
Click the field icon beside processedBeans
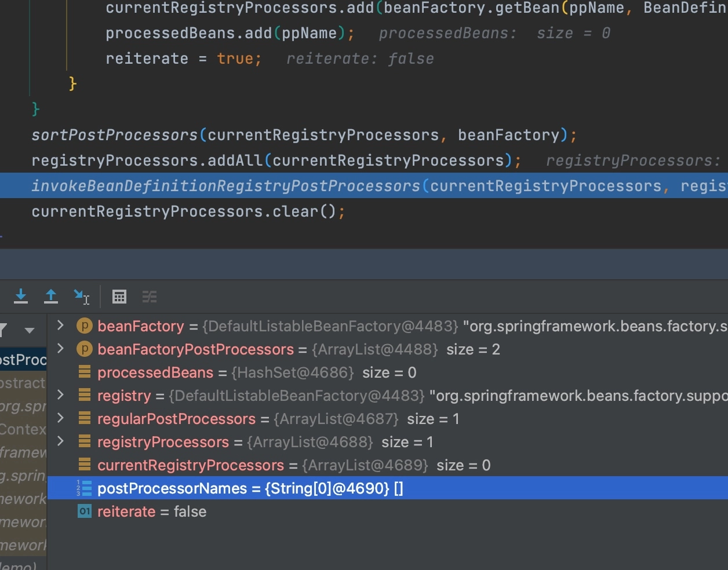[85, 372]
